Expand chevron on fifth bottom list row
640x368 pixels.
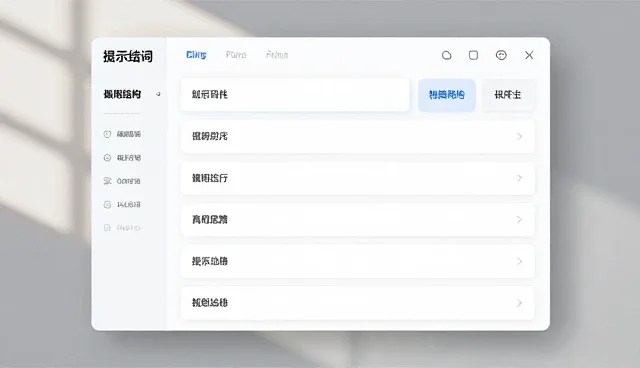[x=519, y=303]
